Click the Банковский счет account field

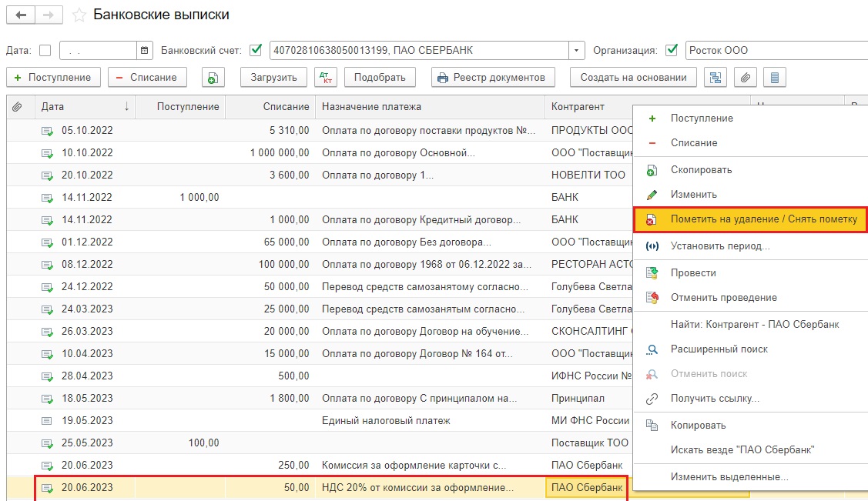click(419, 50)
